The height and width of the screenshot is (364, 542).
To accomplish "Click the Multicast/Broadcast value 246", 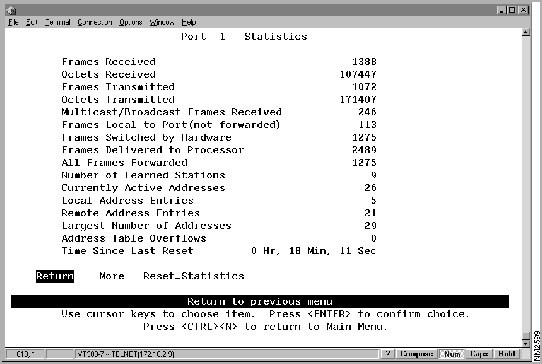I will (x=367, y=112).
